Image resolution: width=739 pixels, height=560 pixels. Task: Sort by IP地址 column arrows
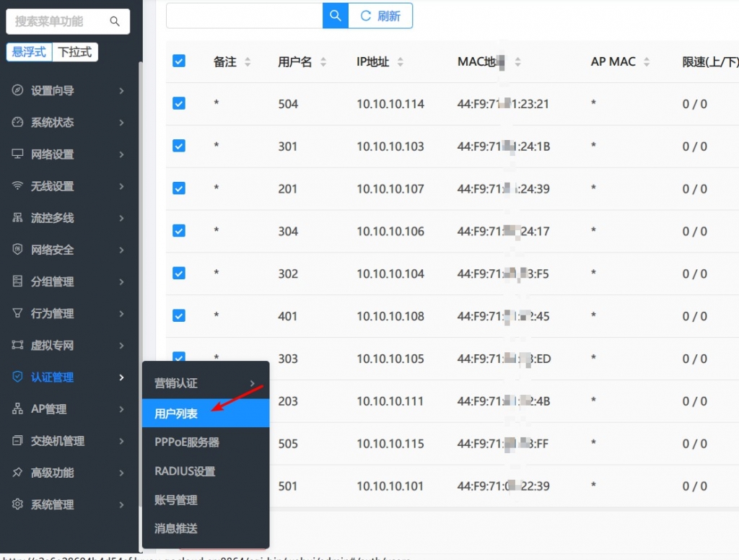coord(401,62)
